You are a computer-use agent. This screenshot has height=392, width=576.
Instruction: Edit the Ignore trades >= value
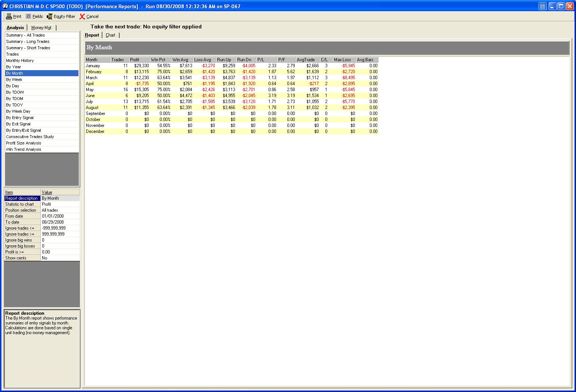(60, 234)
